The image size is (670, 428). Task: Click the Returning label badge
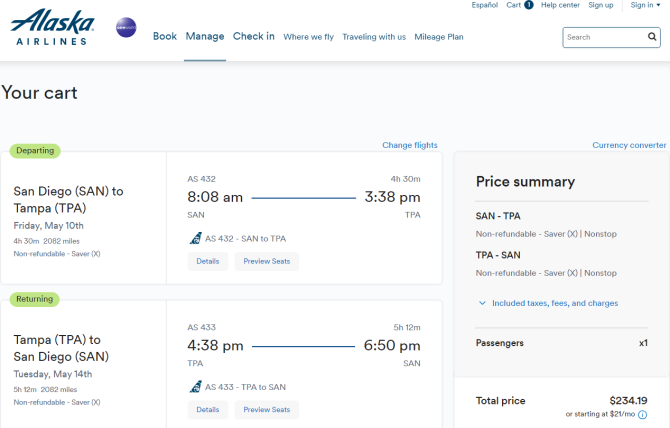(x=35, y=299)
